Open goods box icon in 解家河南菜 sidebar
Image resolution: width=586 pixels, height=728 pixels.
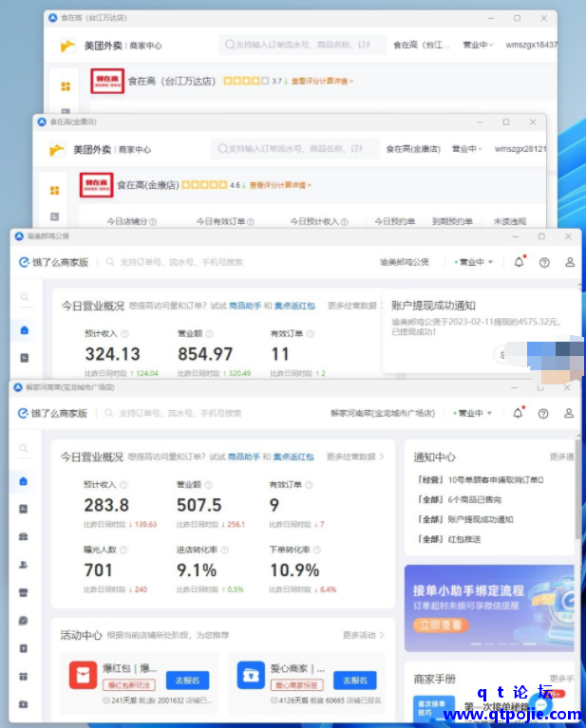coord(23,536)
